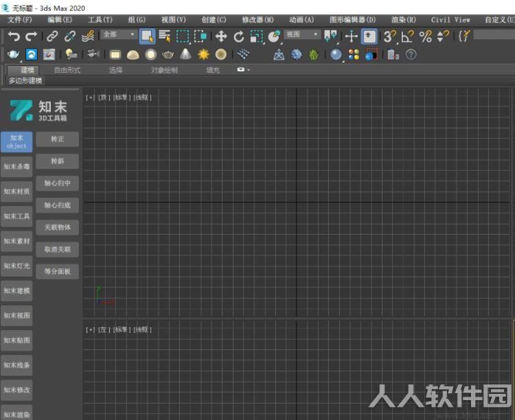Click the Select and Place icon
The width and height of the screenshot is (515, 420).
(x=274, y=36)
